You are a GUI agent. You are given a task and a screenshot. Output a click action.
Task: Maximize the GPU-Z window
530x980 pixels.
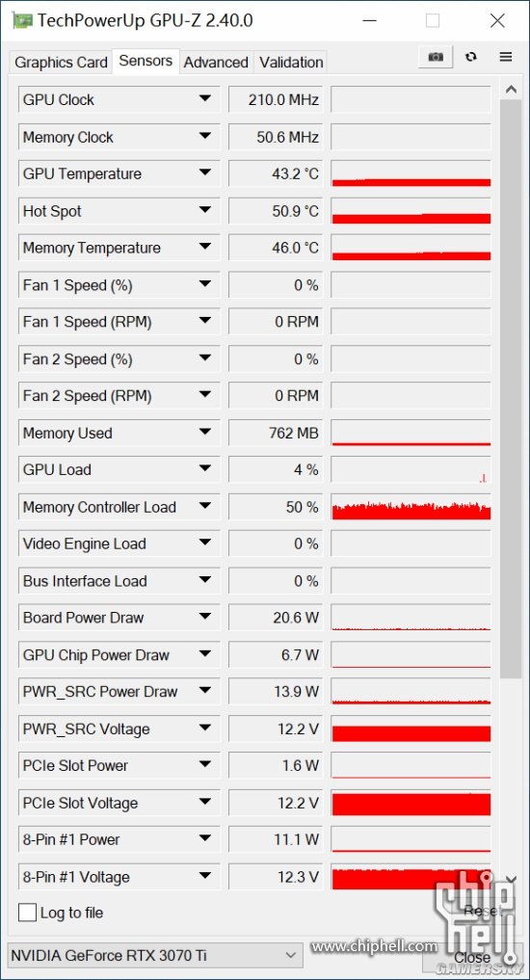click(433, 20)
